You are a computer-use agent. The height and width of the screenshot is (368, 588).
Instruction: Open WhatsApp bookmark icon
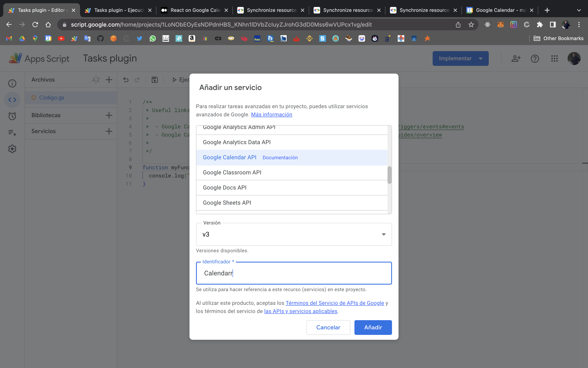153,38
